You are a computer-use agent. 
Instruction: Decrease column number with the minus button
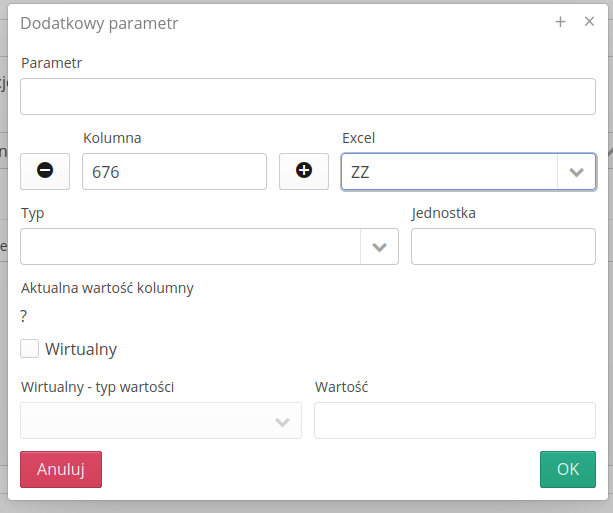45,171
